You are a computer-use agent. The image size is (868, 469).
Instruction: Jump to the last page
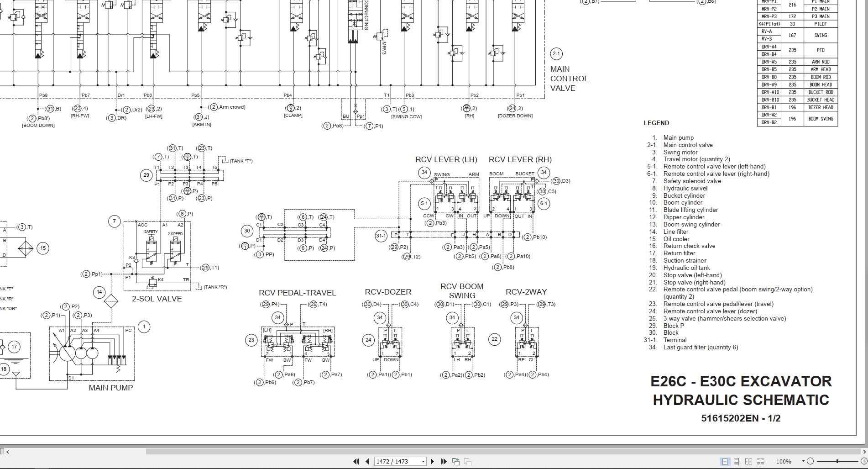tap(443, 461)
